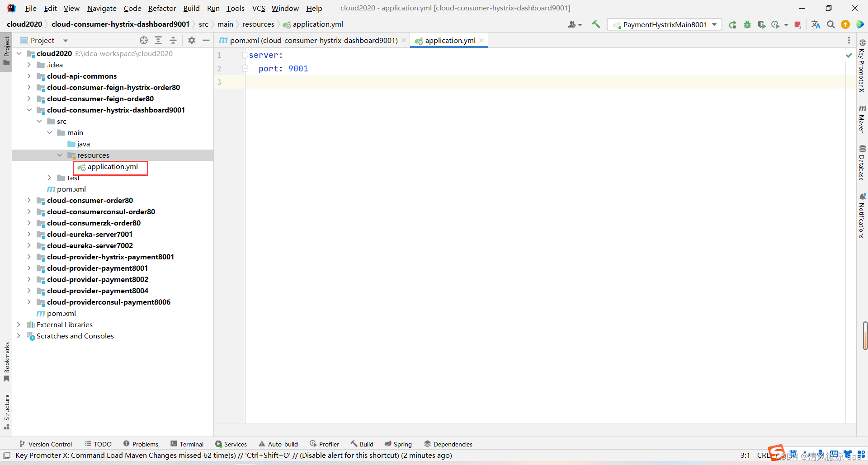The height and width of the screenshot is (465, 868).
Task: Toggle fold marker for server line
Action: point(245,55)
